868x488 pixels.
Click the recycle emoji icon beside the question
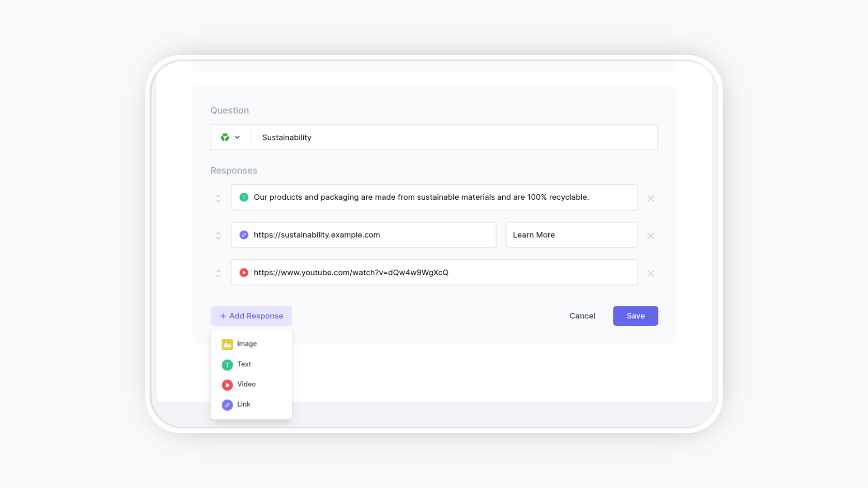225,137
